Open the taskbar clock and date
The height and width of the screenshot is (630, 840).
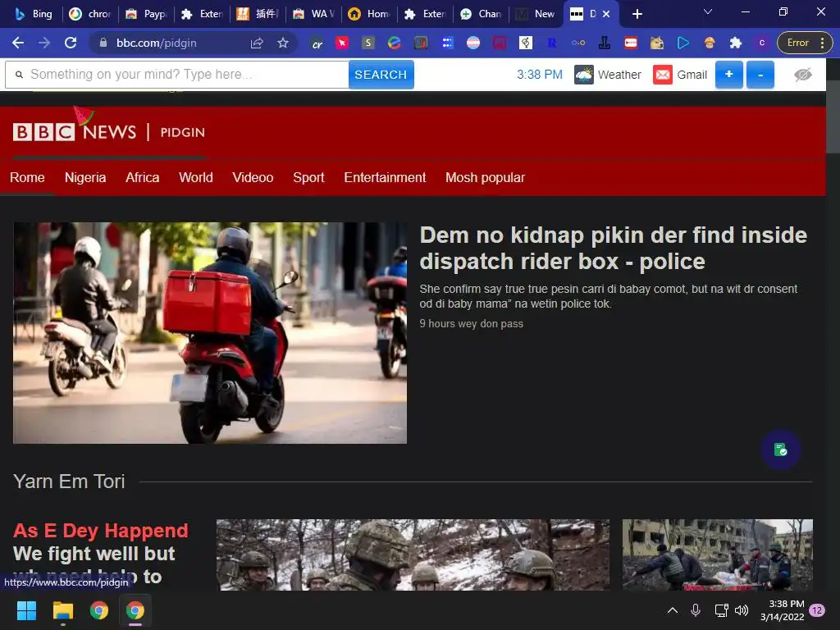point(782,610)
